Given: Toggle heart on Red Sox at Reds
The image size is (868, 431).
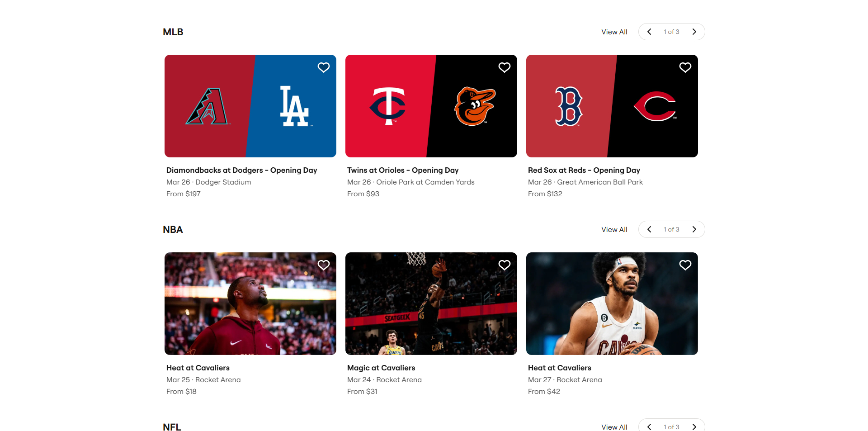Looking at the screenshot, I should [x=685, y=67].
